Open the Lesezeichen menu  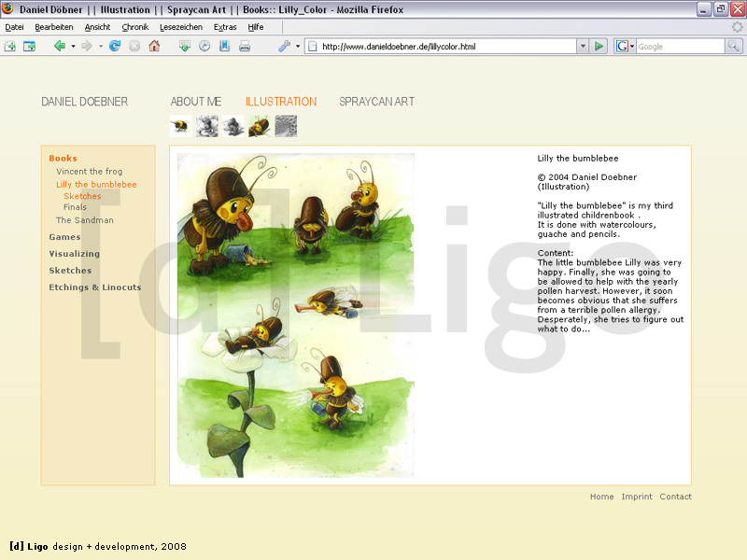(181, 27)
